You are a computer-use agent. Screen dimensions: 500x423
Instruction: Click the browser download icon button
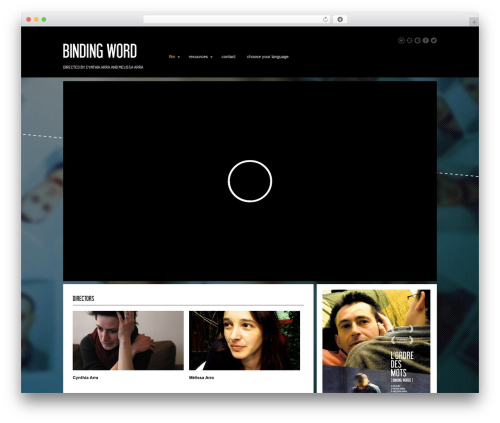point(340,20)
